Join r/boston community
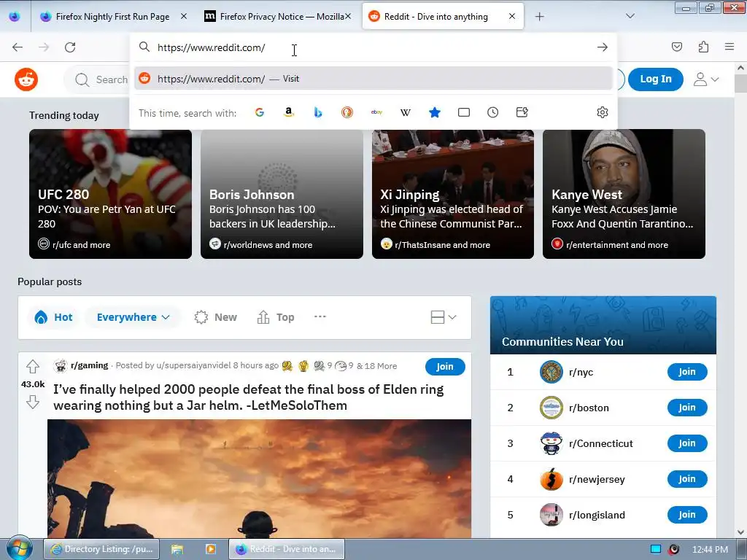The image size is (747, 560). [x=687, y=408]
